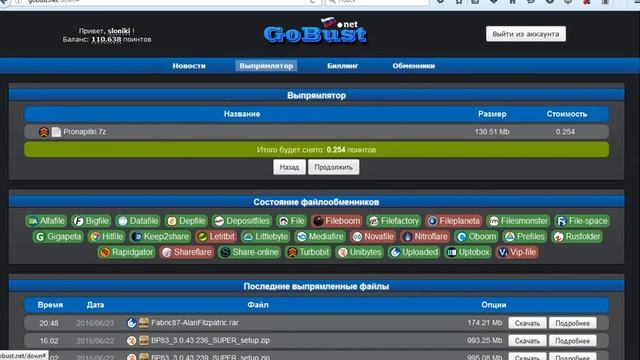Click Скачать for BP83_3.0.43.236_SUPER_setup.zip
The height and width of the screenshot is (360, 640).
click(x=527, y=340)
